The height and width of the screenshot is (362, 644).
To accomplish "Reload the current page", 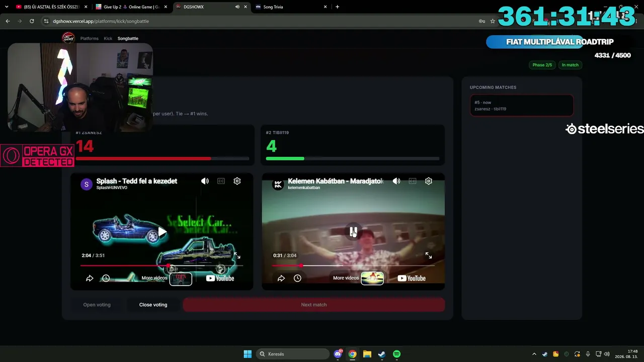I will click(32, 21).
